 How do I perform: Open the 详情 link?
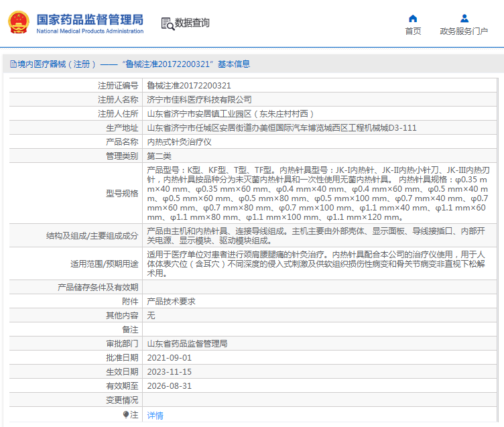coord(155,416)
